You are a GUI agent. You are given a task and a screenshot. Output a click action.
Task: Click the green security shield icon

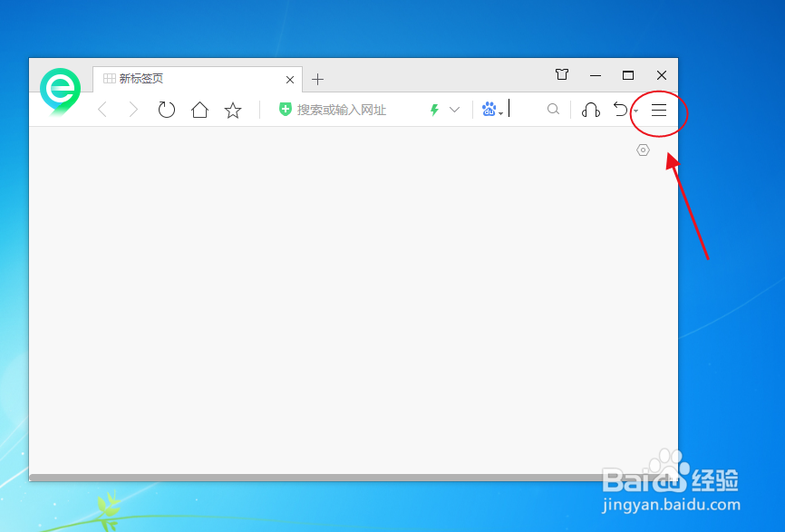(x=285, y=109)
